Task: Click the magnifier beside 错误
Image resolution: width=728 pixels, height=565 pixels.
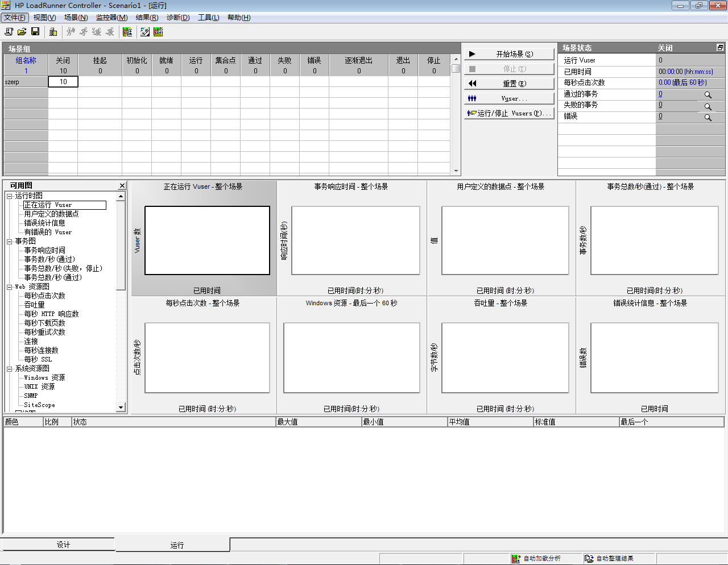Action: 708,118
